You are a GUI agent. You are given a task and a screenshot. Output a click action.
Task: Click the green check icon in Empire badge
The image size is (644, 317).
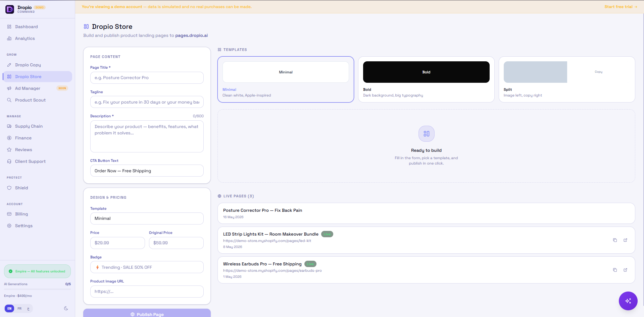(11, 271)
